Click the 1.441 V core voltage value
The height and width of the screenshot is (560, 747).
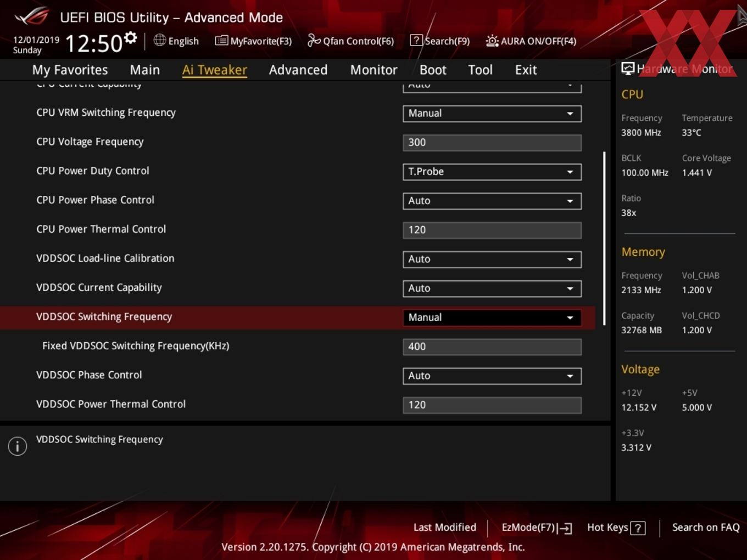click(696, 172)
